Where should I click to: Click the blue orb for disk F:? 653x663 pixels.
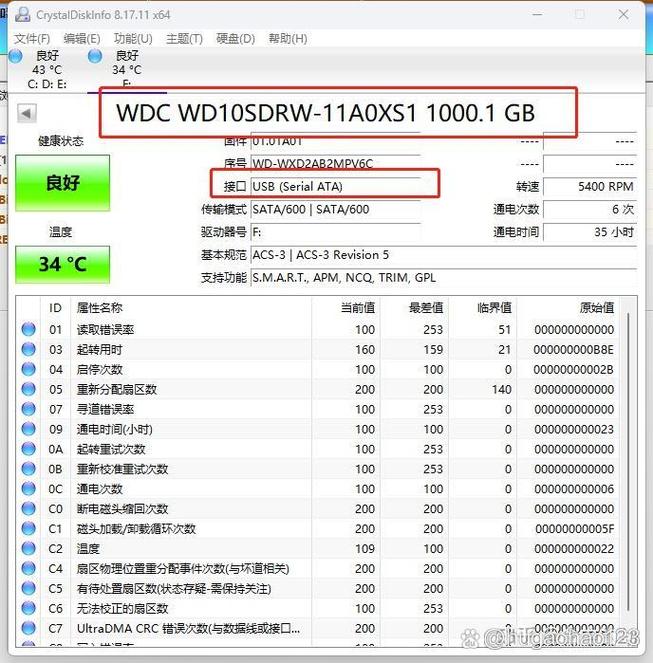95,56
